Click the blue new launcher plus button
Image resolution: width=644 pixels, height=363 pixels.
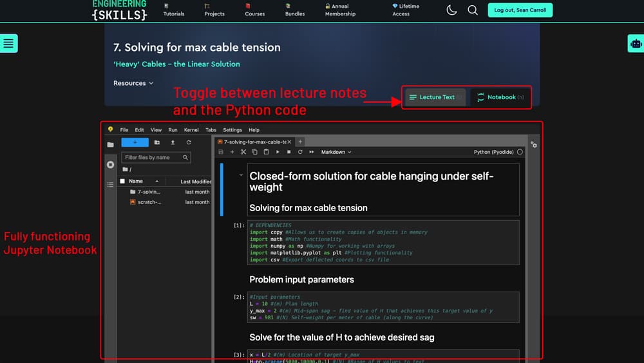pyautogui.click(x=135, y=142)
